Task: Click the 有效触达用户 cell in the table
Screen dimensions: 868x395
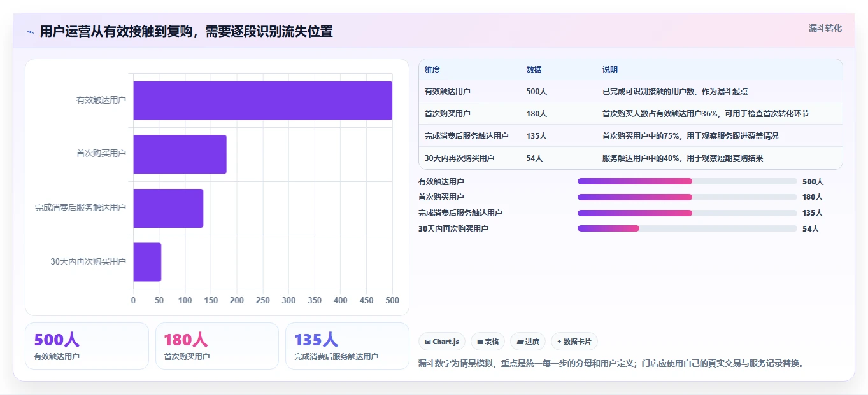Action: pos(448,92)
